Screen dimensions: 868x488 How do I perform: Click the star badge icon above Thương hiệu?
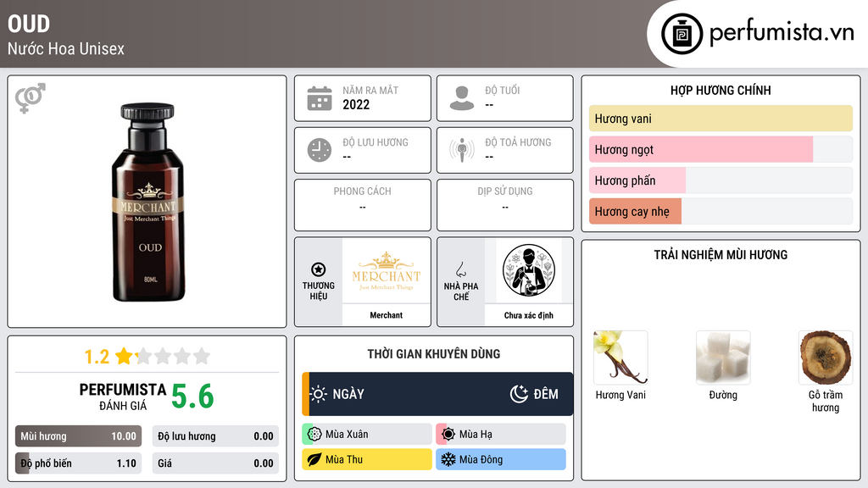click(319, 269)
